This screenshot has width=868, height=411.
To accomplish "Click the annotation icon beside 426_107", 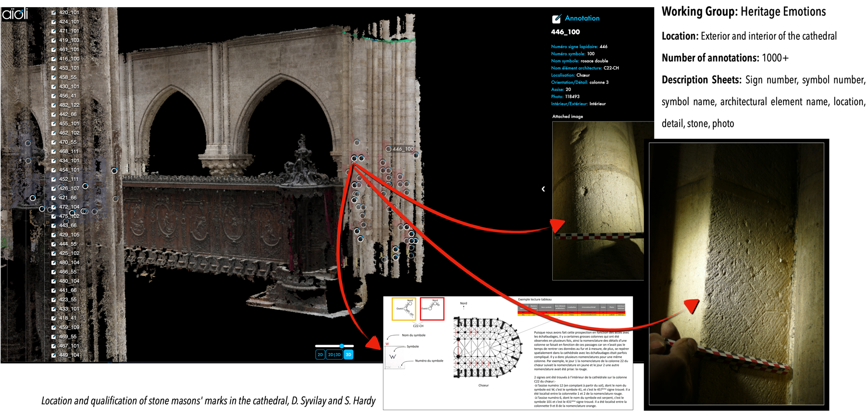I will click(54, 189).
